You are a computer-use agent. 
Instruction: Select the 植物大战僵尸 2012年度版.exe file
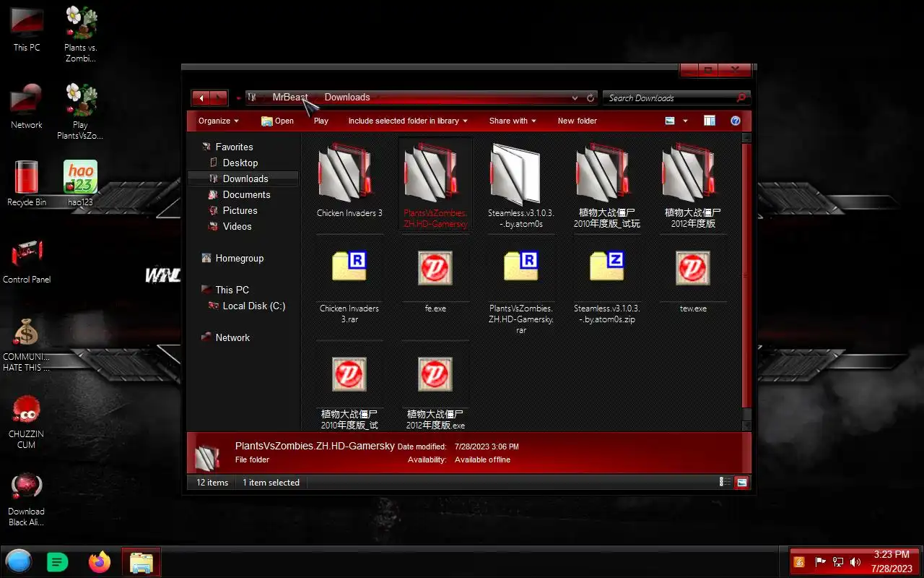pos(435,391)
